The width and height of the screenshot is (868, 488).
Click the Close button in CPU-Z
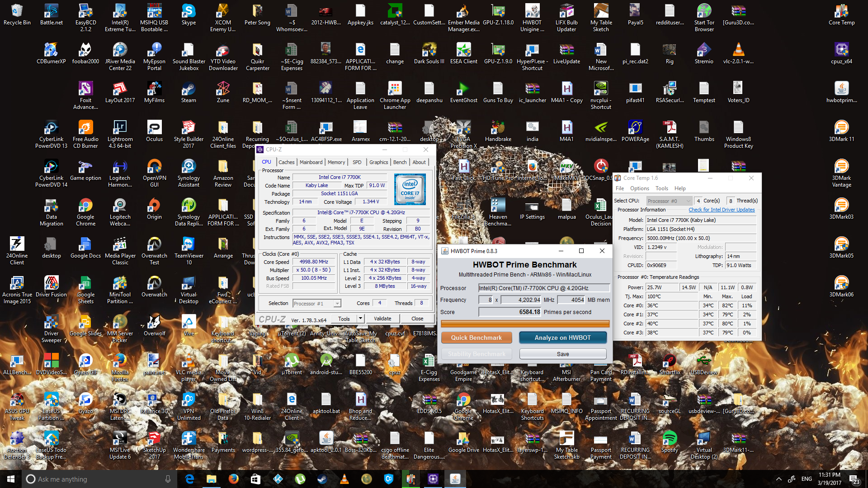tap(417, 319)
